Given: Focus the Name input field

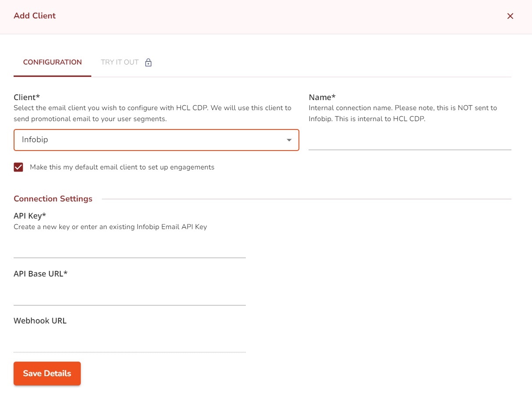Looking at the screenshot, I should tap(410, 141).
